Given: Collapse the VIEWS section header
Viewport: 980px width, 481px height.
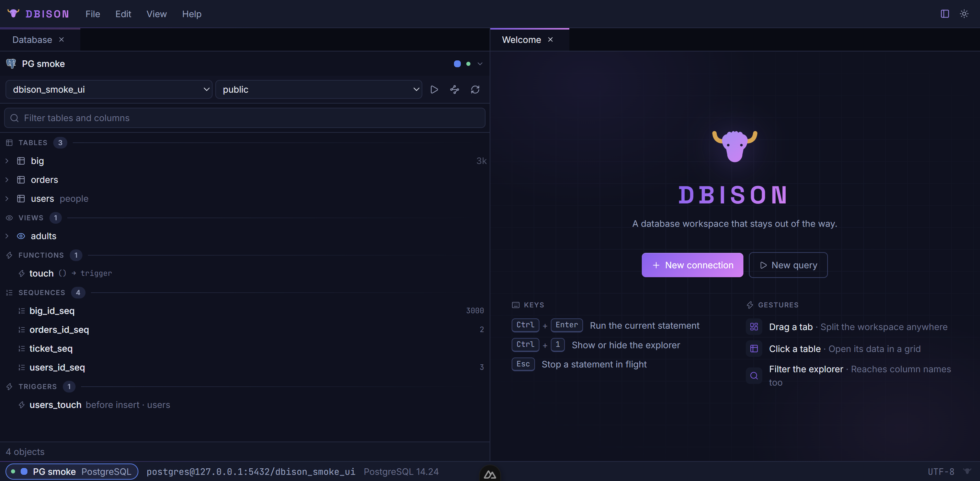Looking at the screenshot, I should [x=244, y=218].
